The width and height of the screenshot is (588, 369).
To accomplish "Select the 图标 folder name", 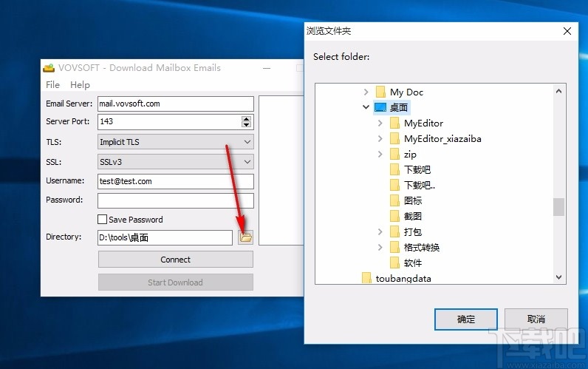I will click(x=413, y=201).
